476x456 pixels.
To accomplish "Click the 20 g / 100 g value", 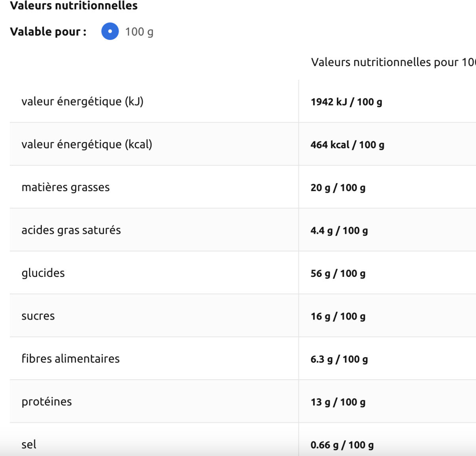I will coord(338,187).
